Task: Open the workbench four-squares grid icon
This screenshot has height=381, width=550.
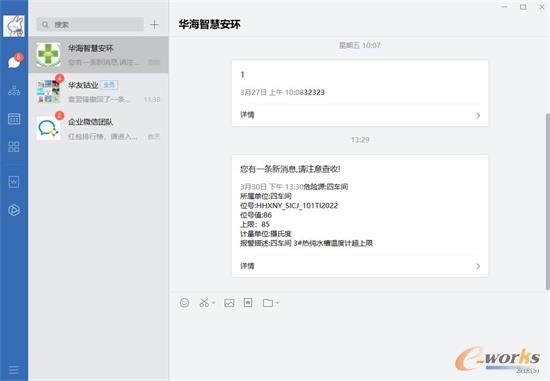Action: pos(14,147)
